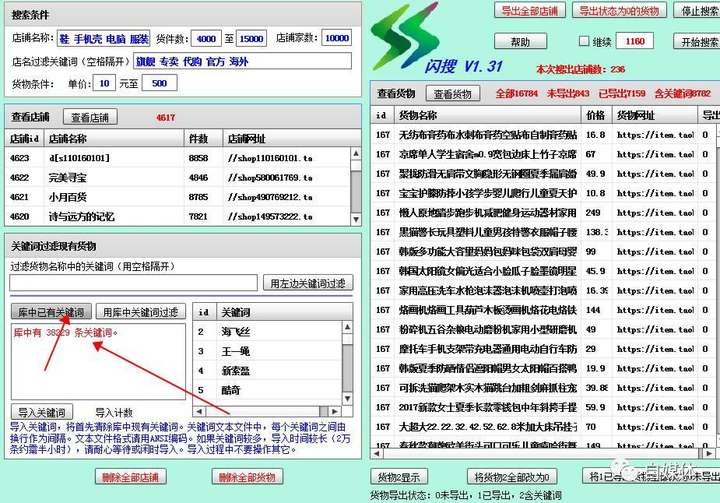Image resolution: width=720 pixels, height=503 pixels.
Task: Sort goods by 货物网址 column header
Action: 655,115
